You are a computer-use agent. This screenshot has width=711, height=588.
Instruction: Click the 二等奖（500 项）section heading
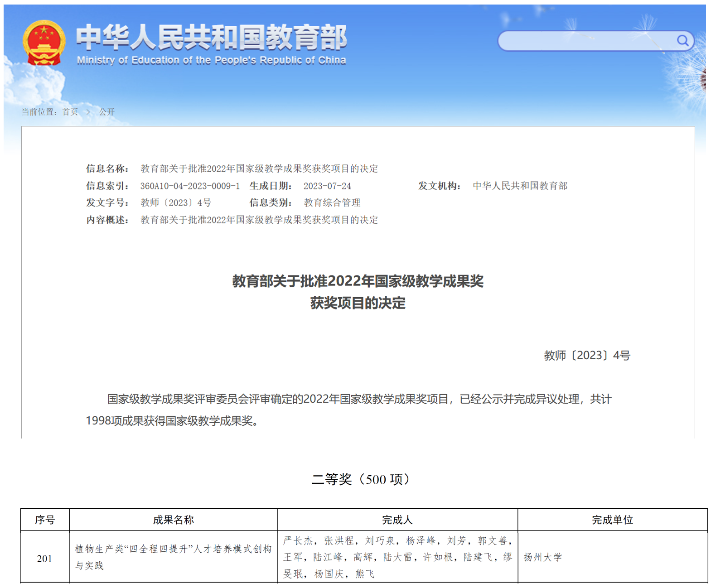(x=361, y=479)
